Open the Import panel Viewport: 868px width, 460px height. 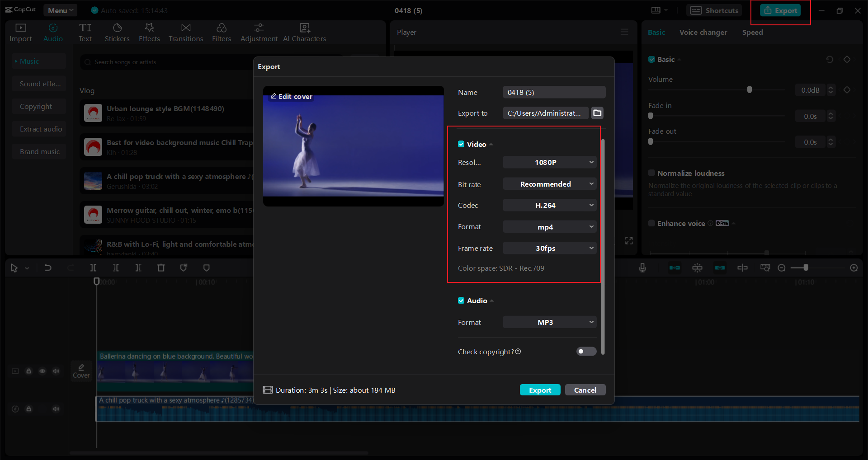coord(21,33)
